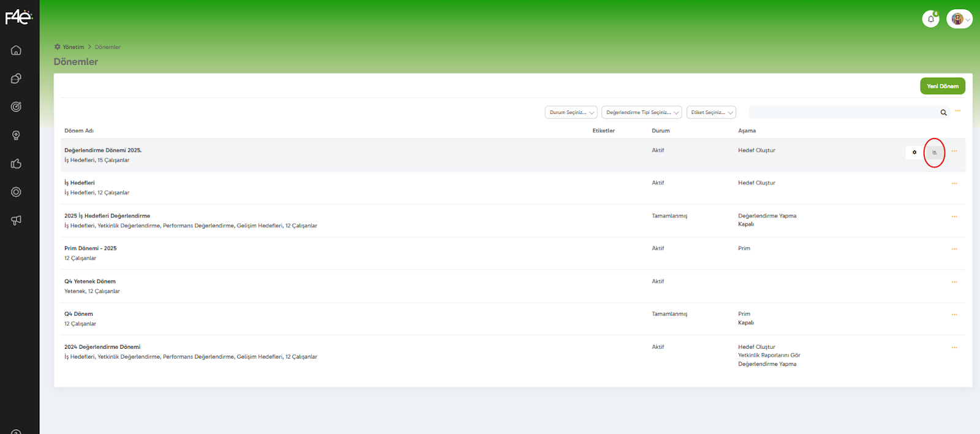This screenshot has width=980, height=434.
Task: Click the gear icon on Değerlendirme Dönemi 2025 row
Action: pos(914,153)
